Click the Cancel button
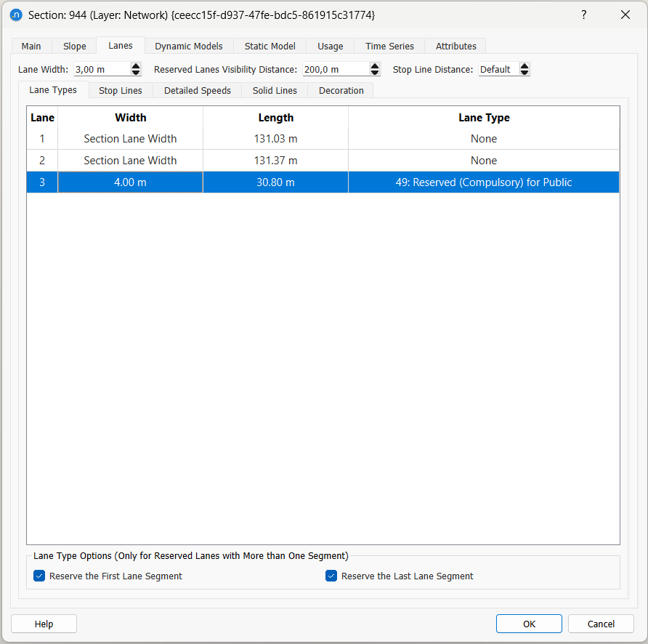648x644 pixels. pyautogui.click(x=601, y=624)
